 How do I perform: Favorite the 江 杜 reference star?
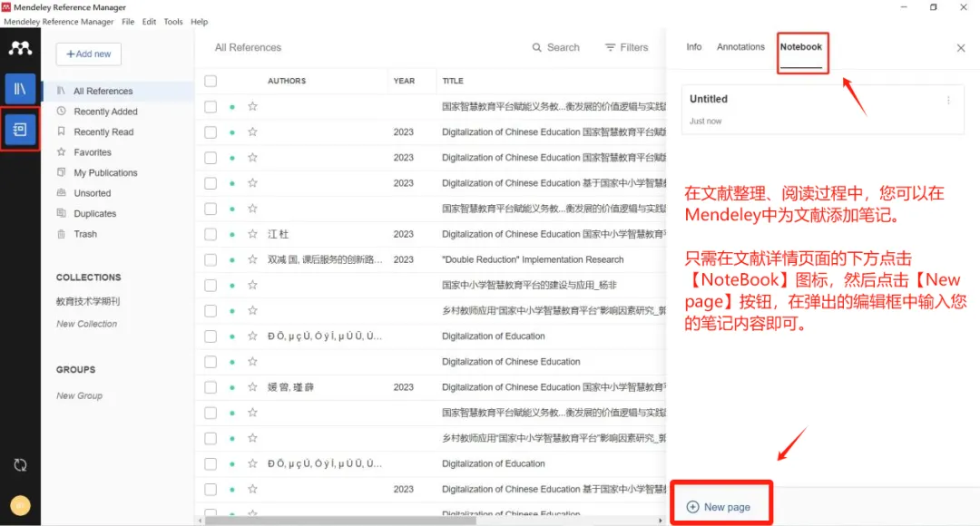(252, 234)
